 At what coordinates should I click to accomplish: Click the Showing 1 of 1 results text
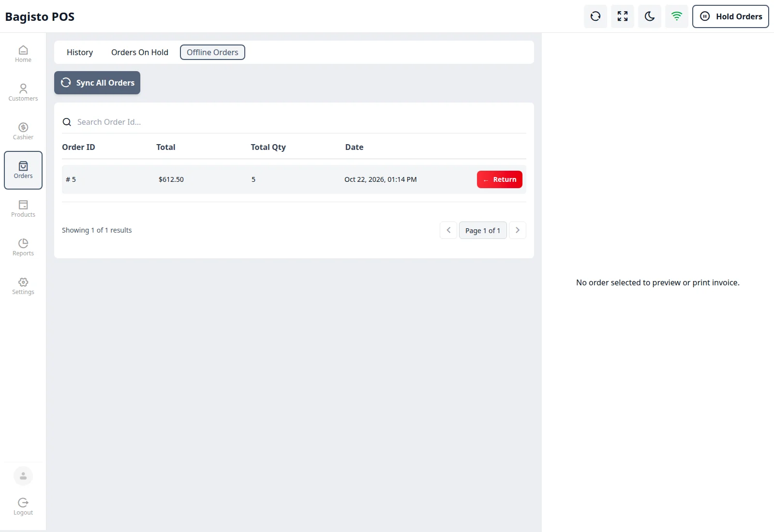(x=97, y=230)
